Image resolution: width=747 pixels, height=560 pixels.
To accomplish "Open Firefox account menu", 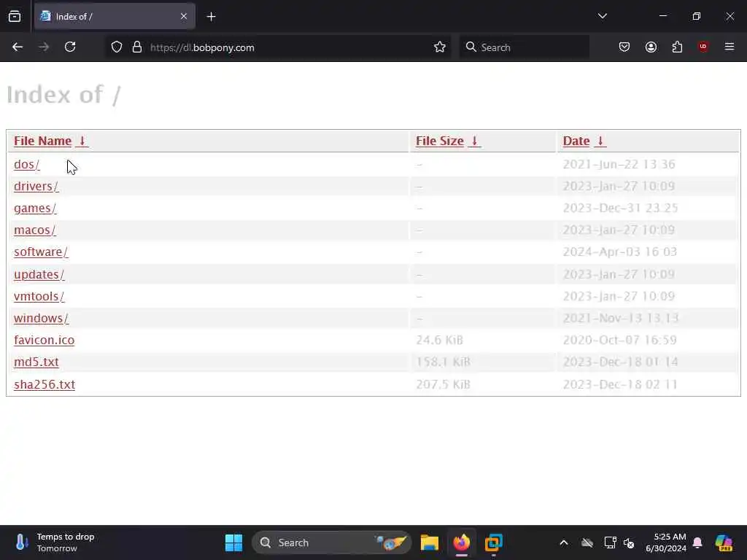I will click(x=651, y=47).
